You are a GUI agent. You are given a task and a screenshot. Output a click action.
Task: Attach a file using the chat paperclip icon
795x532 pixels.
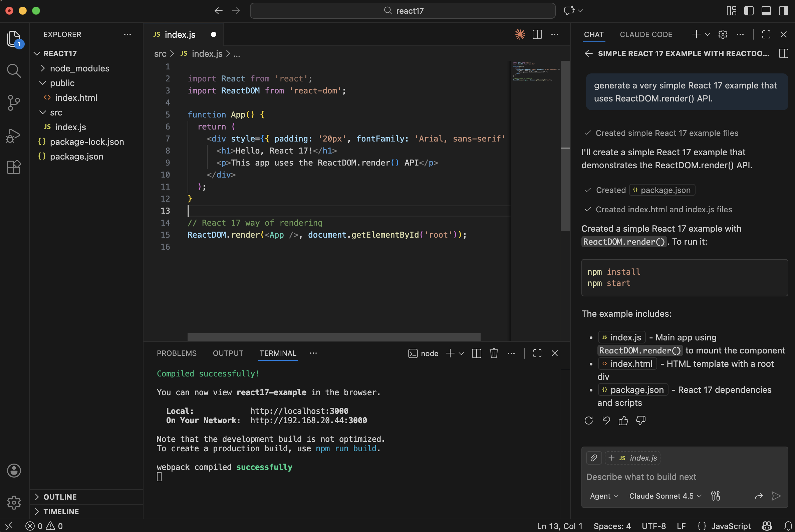(x=593, y=458)
